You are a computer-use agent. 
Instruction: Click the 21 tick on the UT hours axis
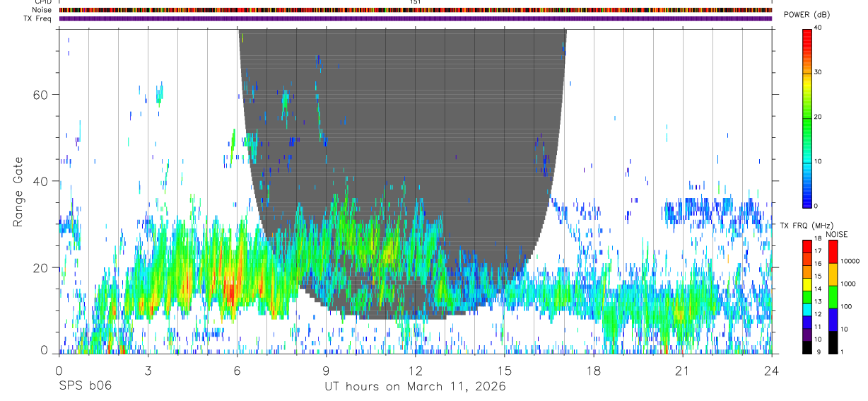point(683,370)
